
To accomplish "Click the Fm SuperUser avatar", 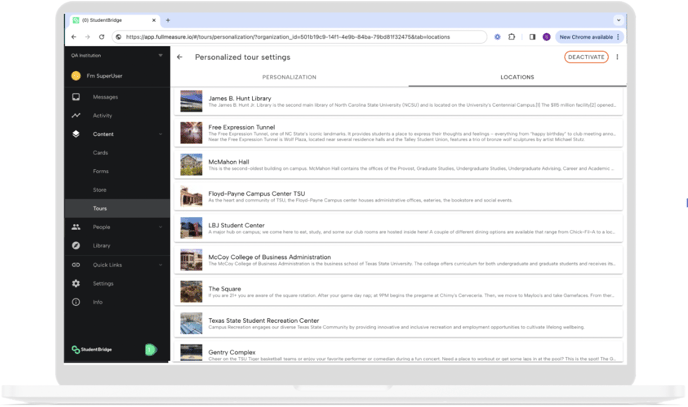I will point(76,76).
